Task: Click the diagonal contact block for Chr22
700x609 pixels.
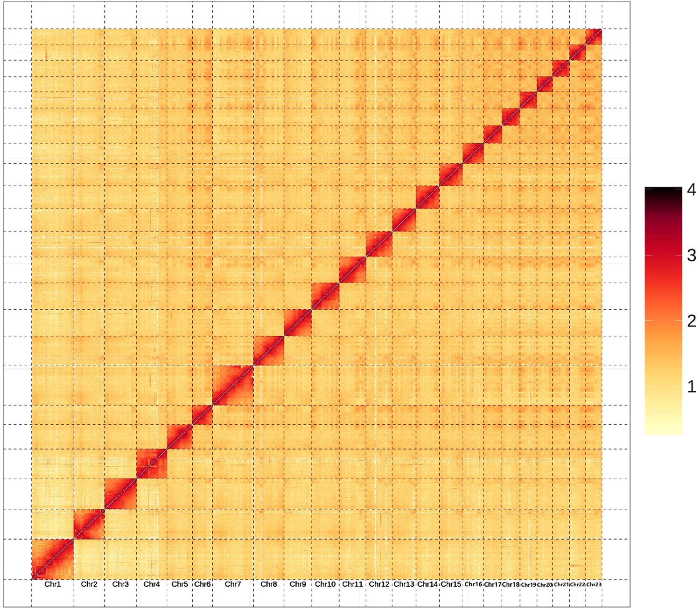Action: click(x=577, y=52)
